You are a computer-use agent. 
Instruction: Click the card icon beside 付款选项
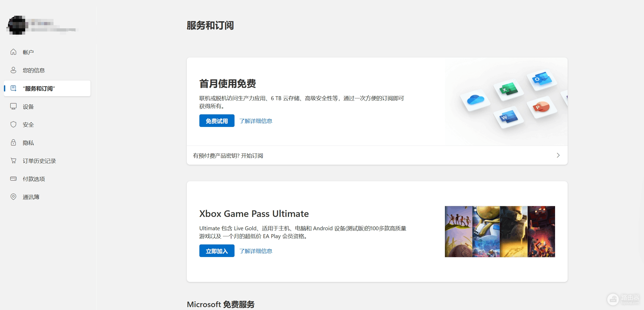coord(13,179)
